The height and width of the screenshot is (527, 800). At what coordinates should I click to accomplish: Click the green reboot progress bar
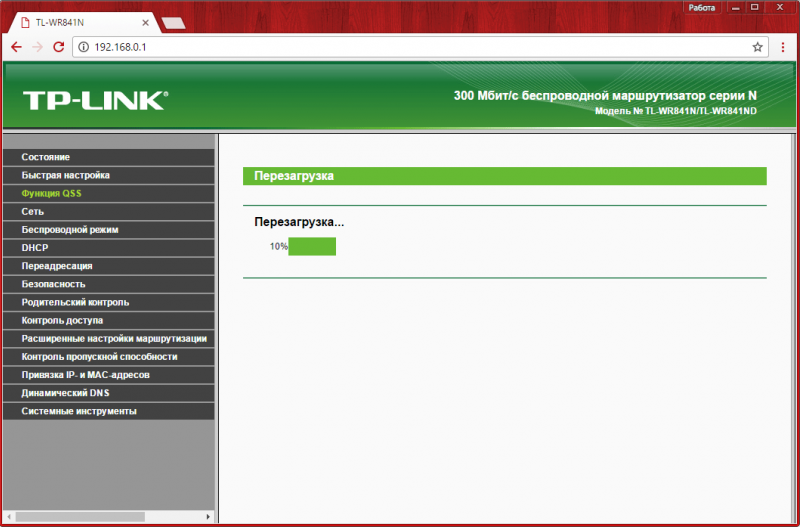[x=312, y=246]
